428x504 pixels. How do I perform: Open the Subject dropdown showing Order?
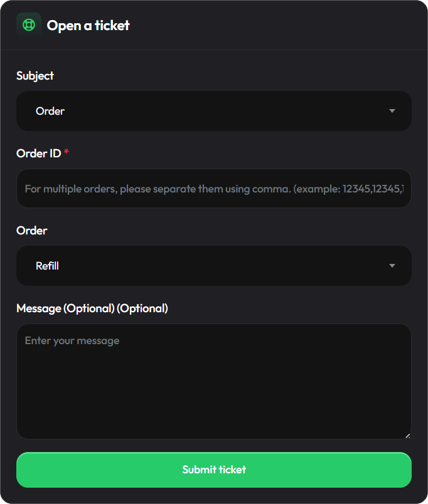click(214, 111)
